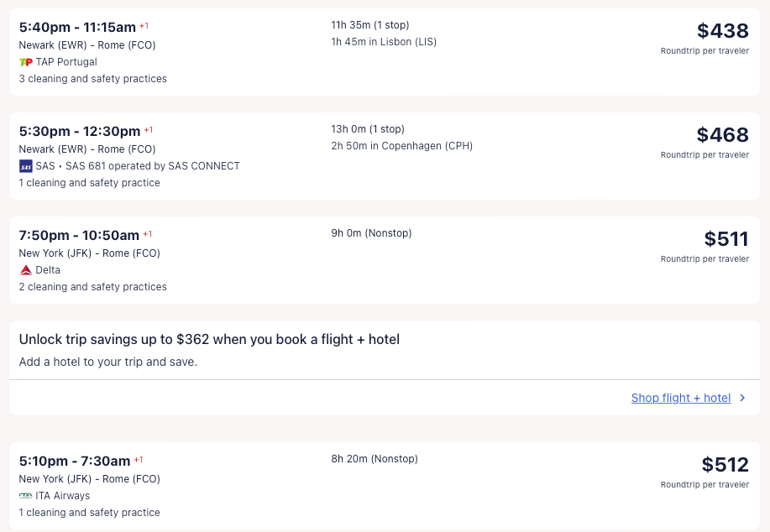Choose the $512 ITA Airways fare
Viewport: 770px width, 532px height.
coord(725,465)
